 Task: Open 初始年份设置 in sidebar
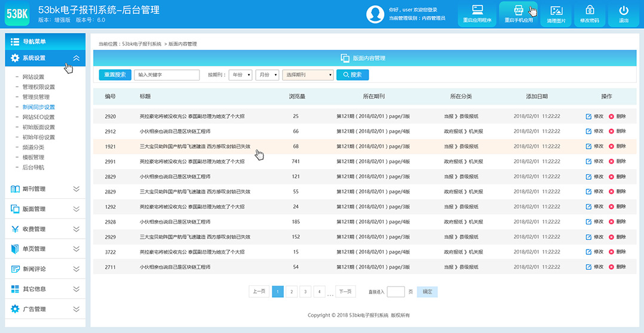click(39, 137)
